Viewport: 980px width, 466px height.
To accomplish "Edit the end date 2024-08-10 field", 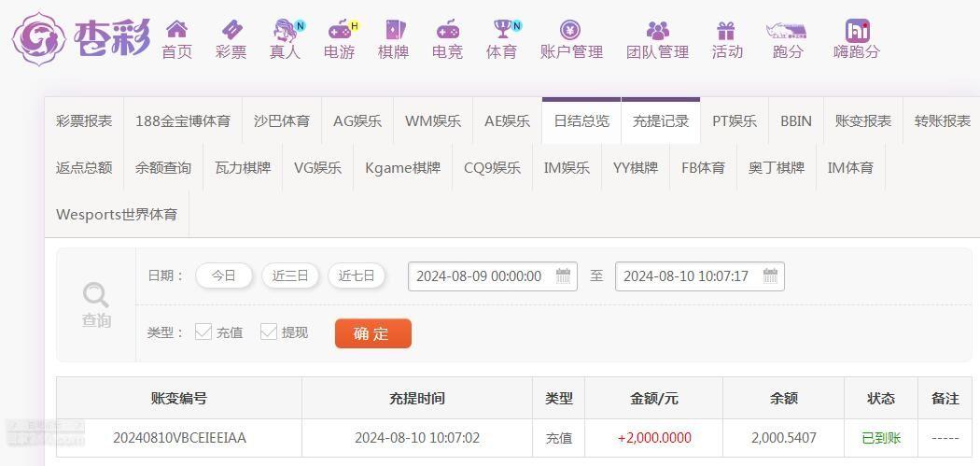I will tap(699, 276).
